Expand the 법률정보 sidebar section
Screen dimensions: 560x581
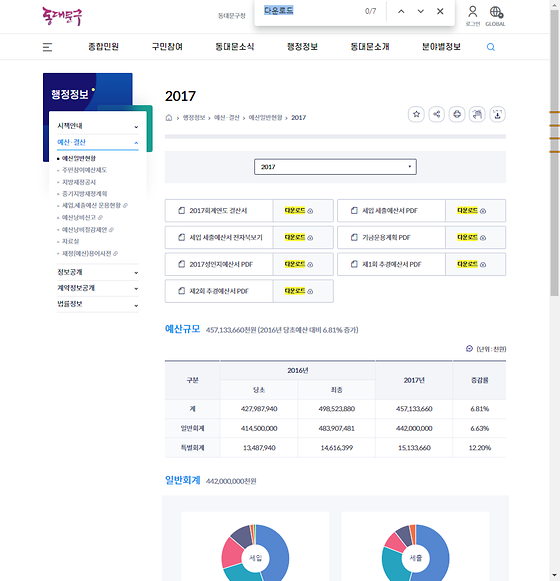[98, 304]
